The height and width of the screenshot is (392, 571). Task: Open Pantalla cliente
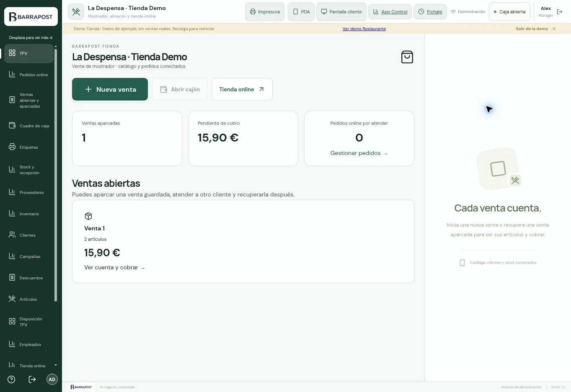click(x=341, y=12)
